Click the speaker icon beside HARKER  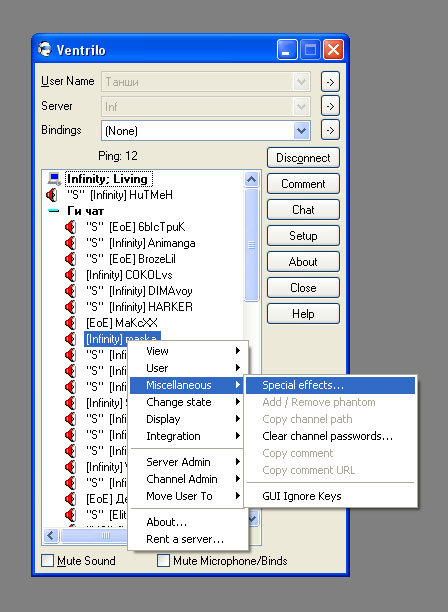[70, 307]
